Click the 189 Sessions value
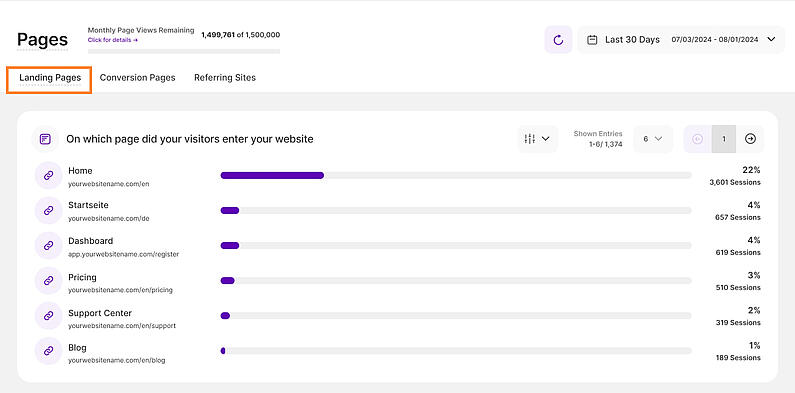 pyautogui.click(x=738, y=358)
